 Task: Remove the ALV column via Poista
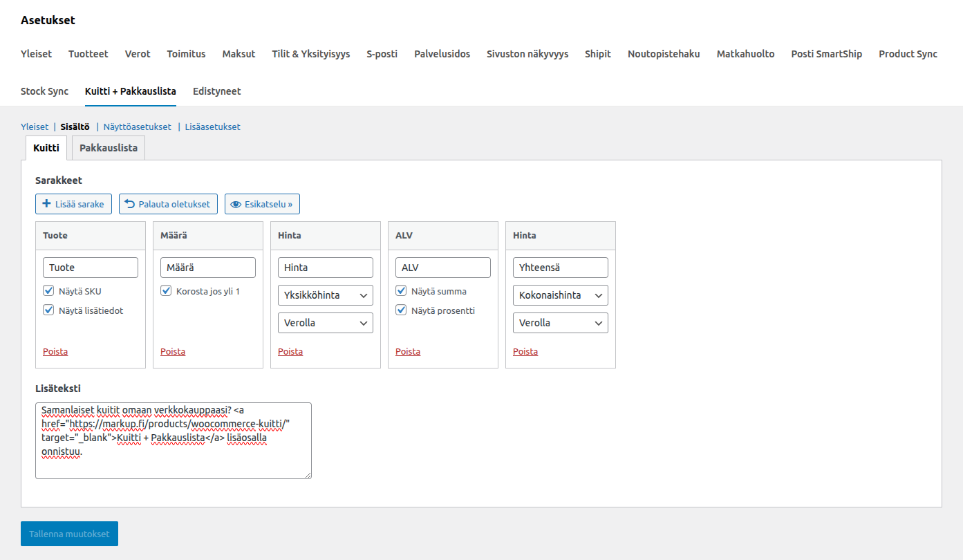point(408,351)
